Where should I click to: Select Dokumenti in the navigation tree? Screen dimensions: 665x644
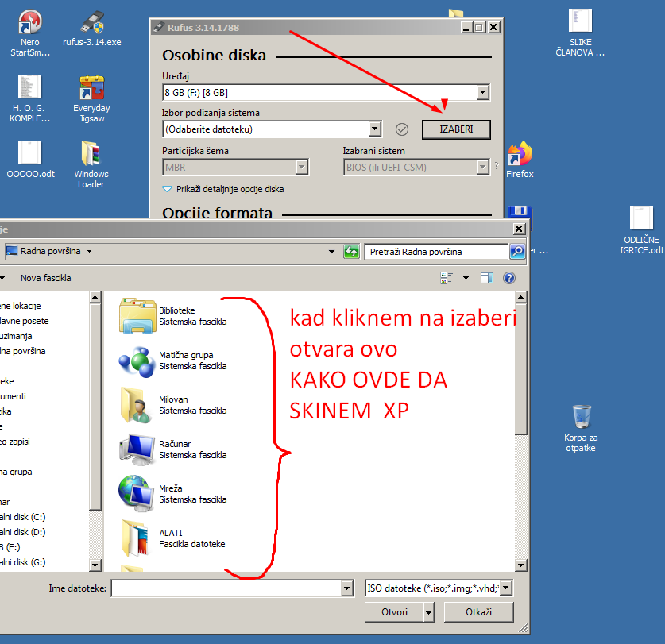pos(13,396)
